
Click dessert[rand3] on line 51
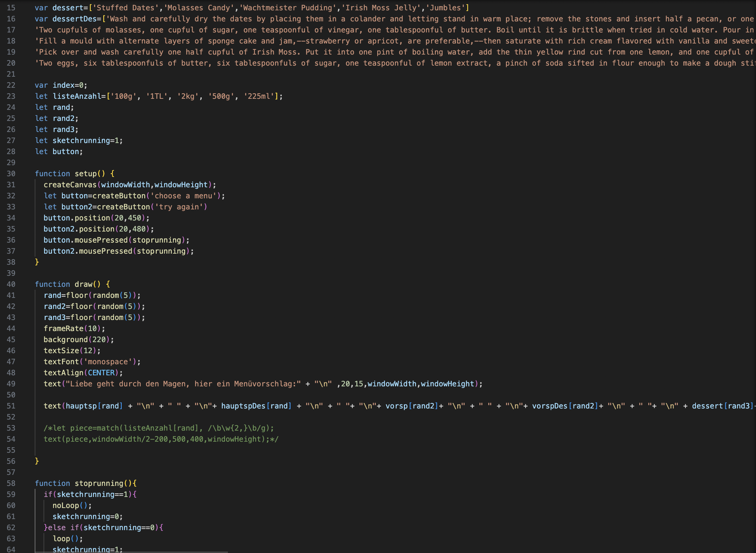(723, 406)
